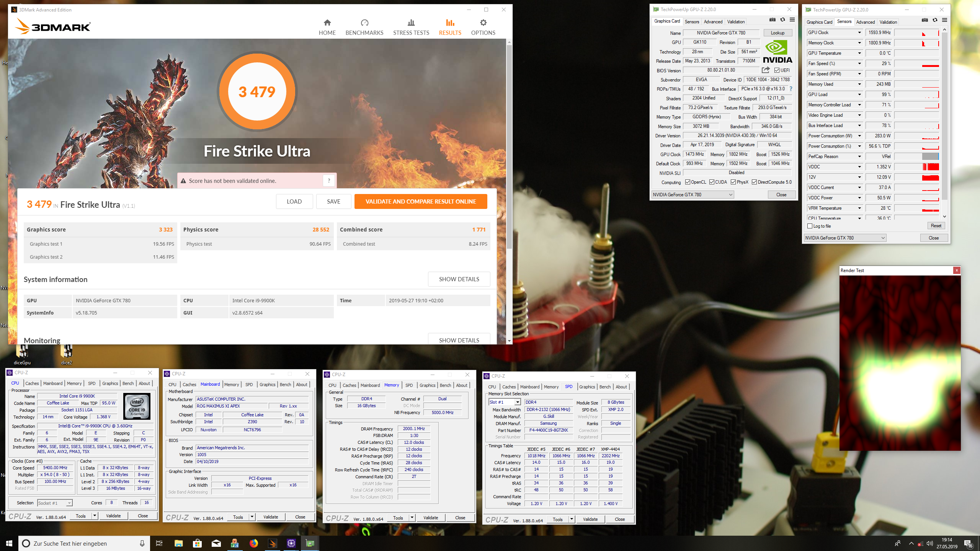
Task: Open the dice2 desktop icon
Action: [x=67, y=354]
